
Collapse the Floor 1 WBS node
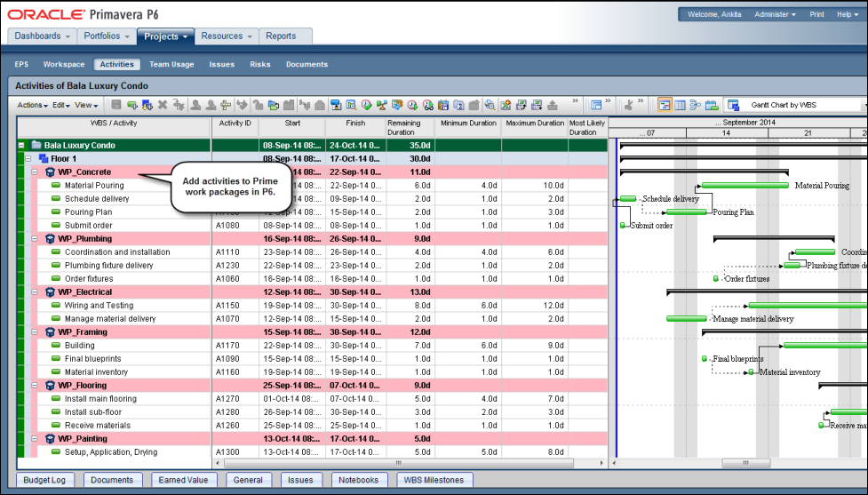28,158
